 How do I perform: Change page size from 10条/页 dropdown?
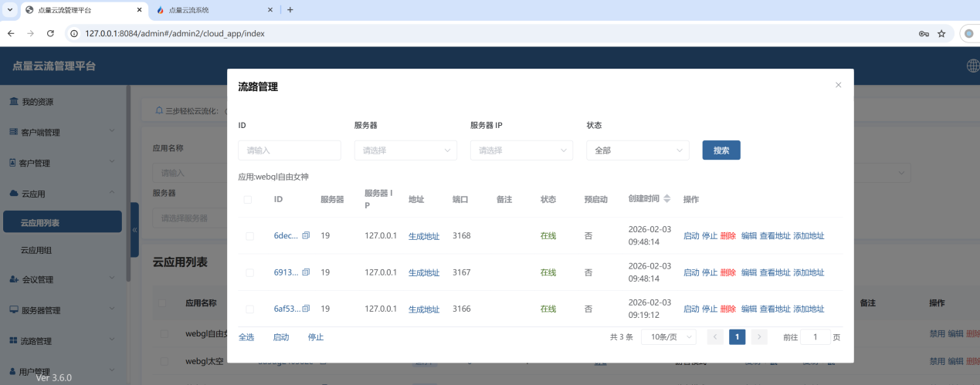668,337
